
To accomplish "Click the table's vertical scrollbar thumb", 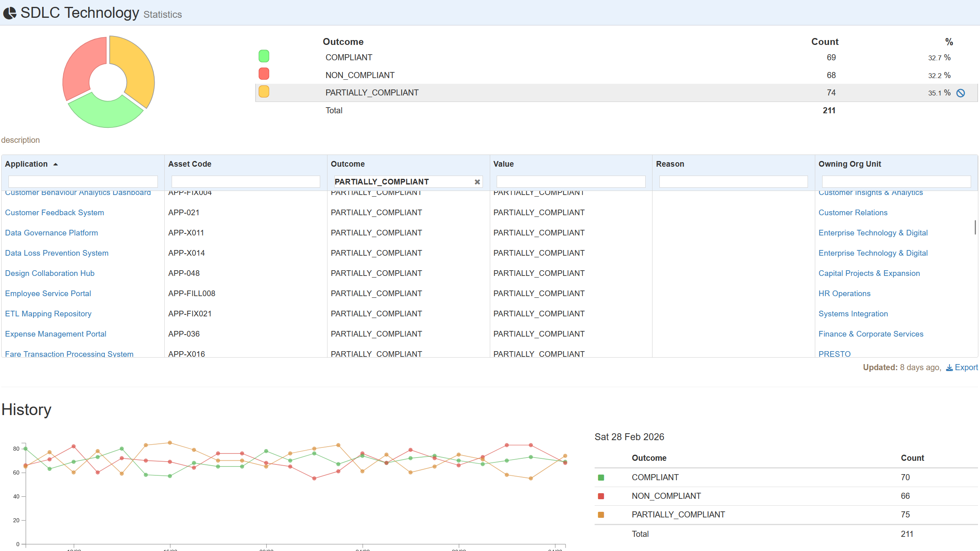I will (975, 227).
